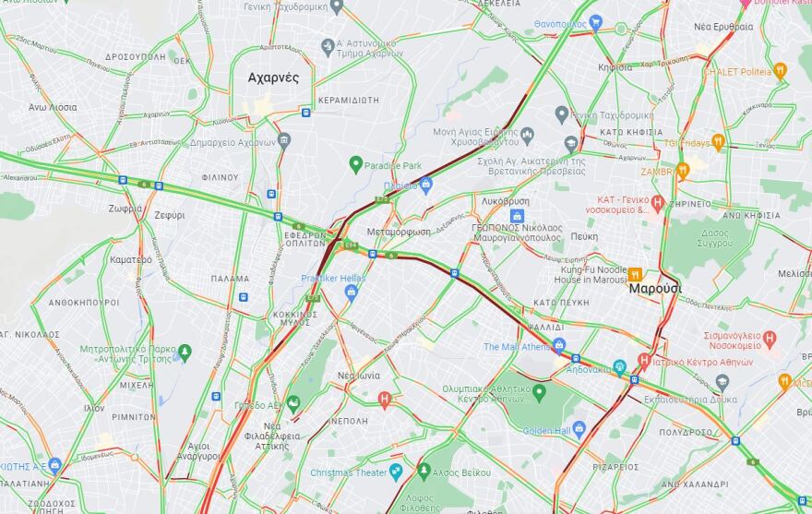The height and width of the screenshot is (514, 812).
Task: Click the Μητροπολιτικό Πάρκο Αντώνης Τρίτσης pin
Action: point(185,353)
